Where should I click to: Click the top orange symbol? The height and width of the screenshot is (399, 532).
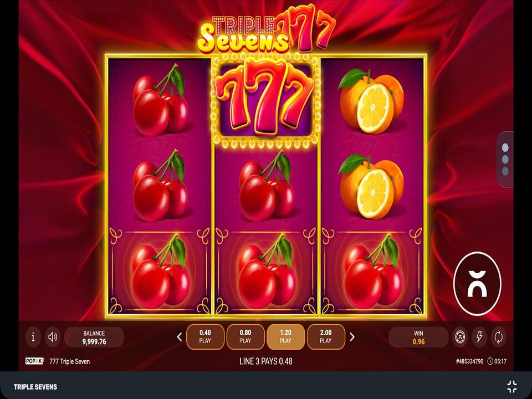[372, 102]
